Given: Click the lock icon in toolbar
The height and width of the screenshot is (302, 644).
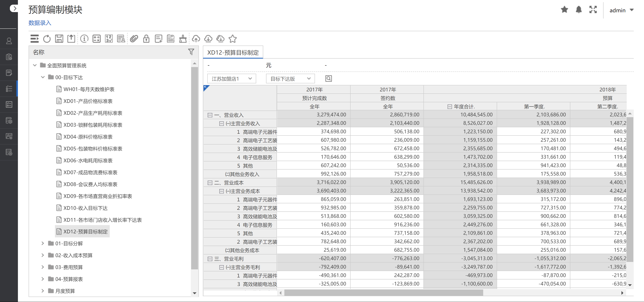Looking at the screenshot, I should 146,39.
